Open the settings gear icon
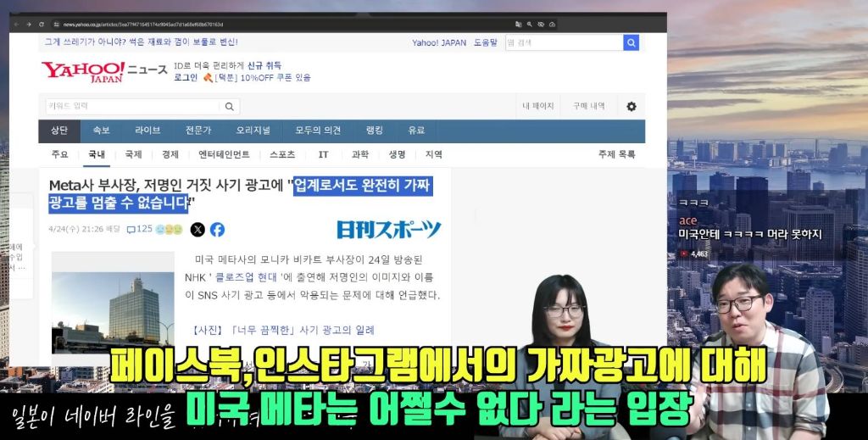The height and width of the screenshot is (440, 868). (631, 106)
